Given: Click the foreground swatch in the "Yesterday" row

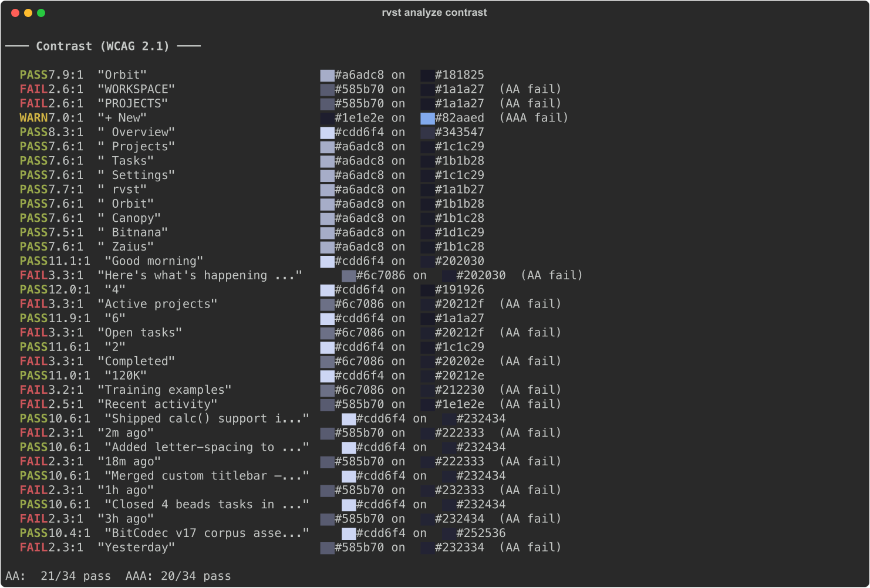Looking at the screenshot, I should (x=327, y=548).
